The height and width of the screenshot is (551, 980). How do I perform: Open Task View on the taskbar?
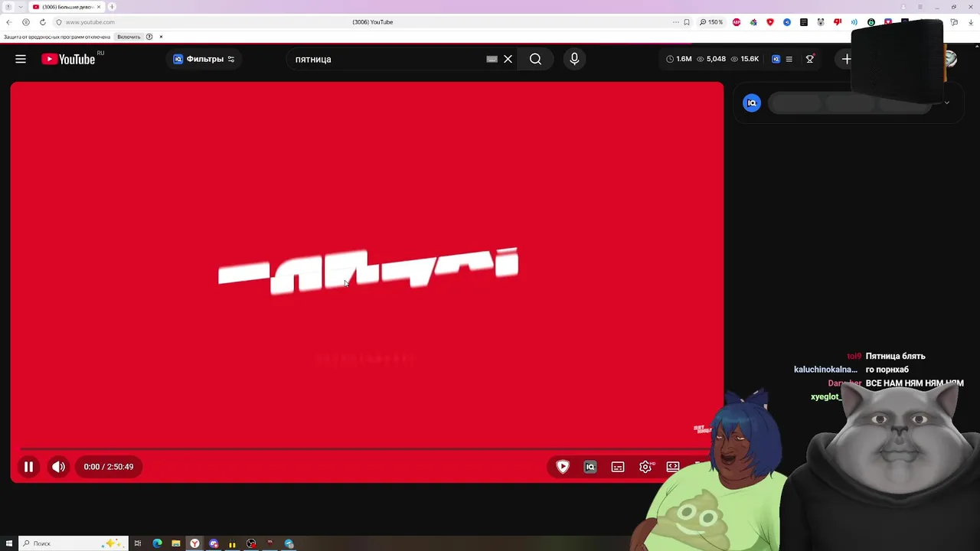pos(138,543)
